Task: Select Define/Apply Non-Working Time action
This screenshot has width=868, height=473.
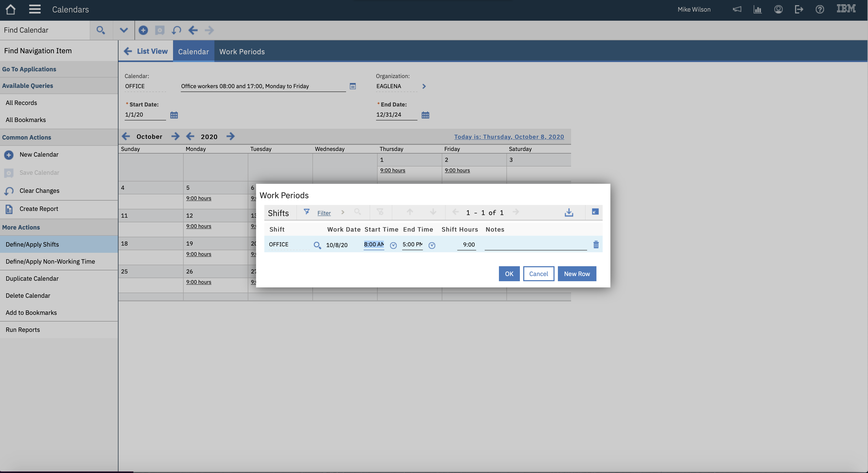Action: point(50,262)
